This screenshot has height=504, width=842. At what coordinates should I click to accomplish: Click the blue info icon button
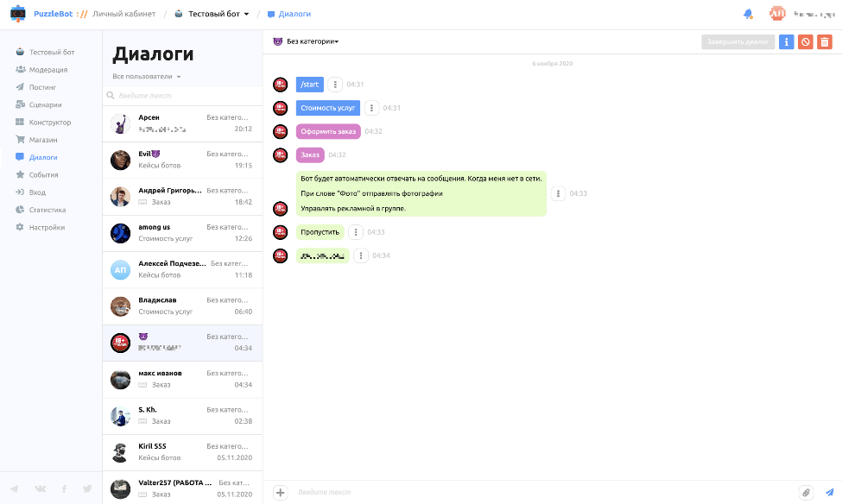pos(786,41)
